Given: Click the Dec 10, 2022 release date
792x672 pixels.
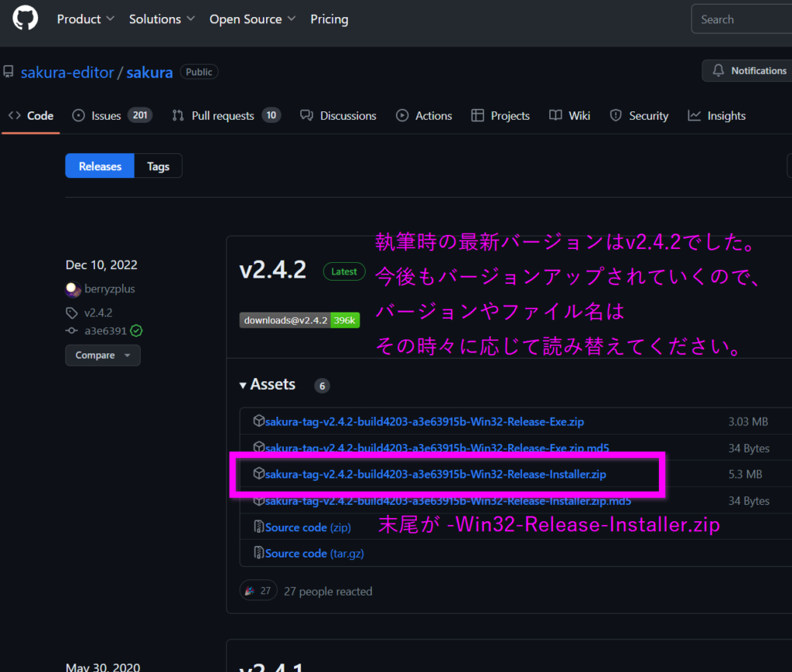Looking at the screenshot, I should (101, 265).
